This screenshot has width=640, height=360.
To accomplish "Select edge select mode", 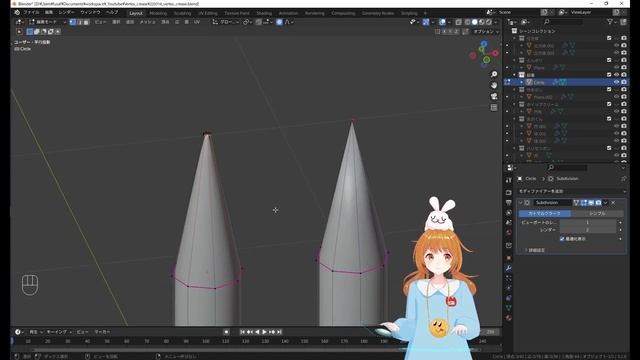I will point(79,22).
